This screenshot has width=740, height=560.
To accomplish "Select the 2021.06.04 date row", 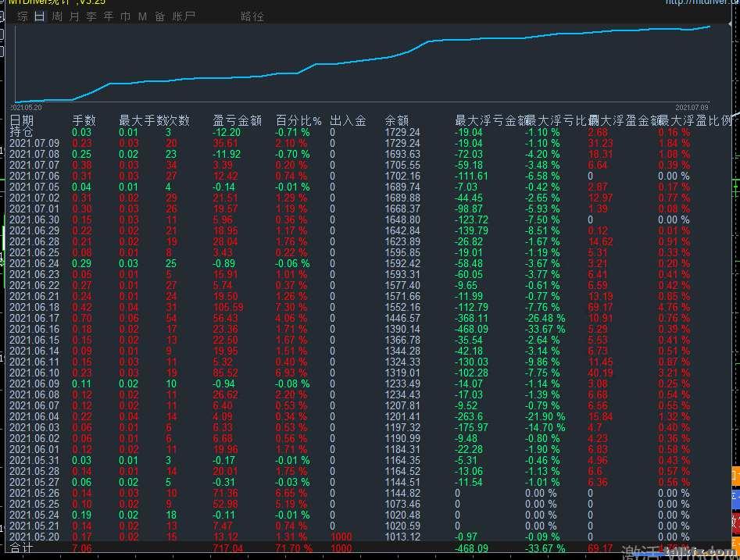I will [34, 416].
